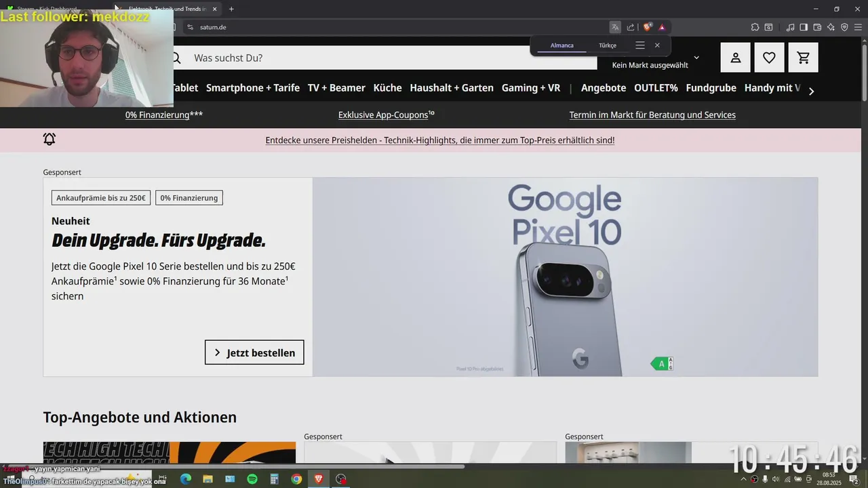Click the OBS icon in the taskbar
Viewport: 868px width, 488px height.
tap(341, 479)
